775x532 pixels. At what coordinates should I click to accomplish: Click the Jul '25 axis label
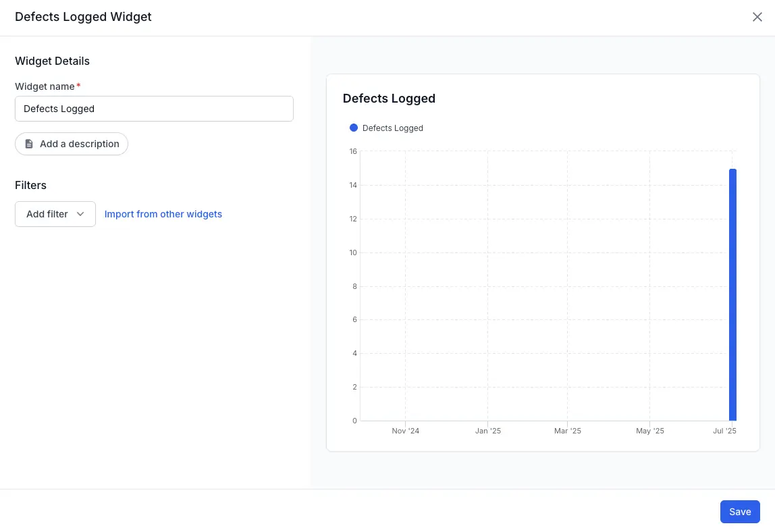tap(724, 431)
